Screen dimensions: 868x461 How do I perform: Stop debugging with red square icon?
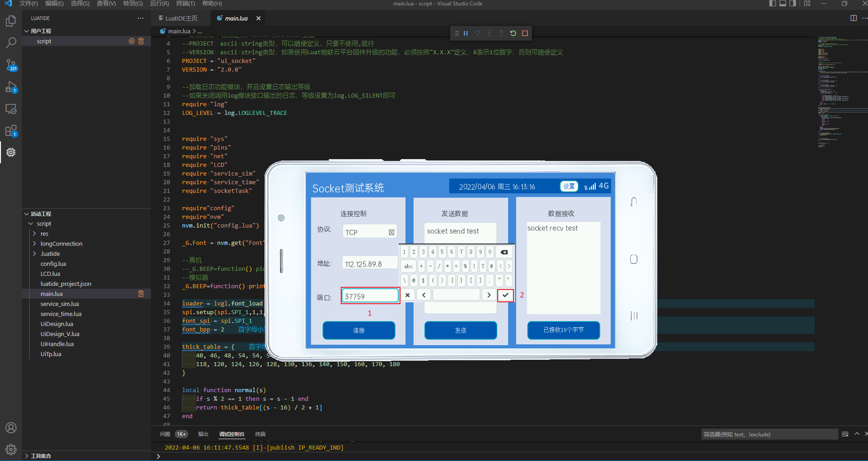tap(525, 33)
